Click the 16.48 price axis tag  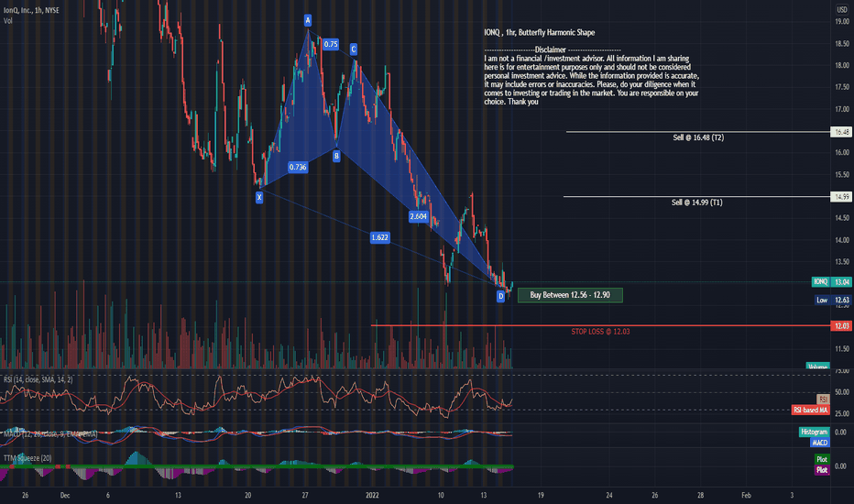point(842,132)
